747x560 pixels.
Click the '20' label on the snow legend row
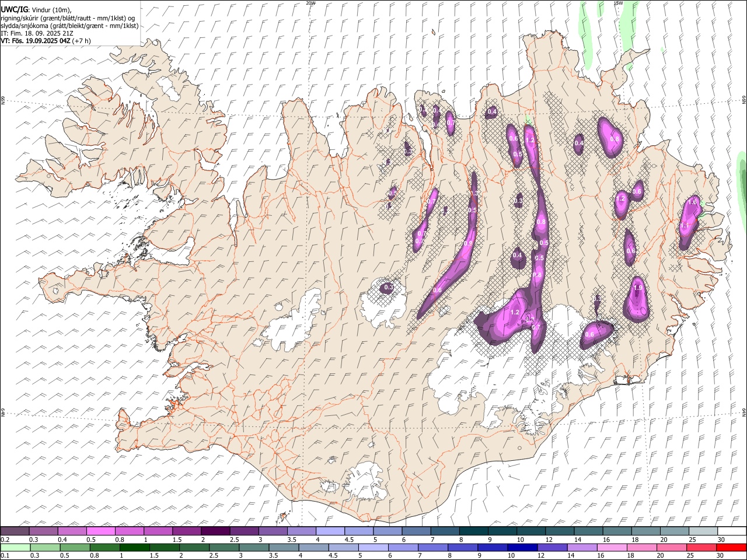click(x=664, y=540)
